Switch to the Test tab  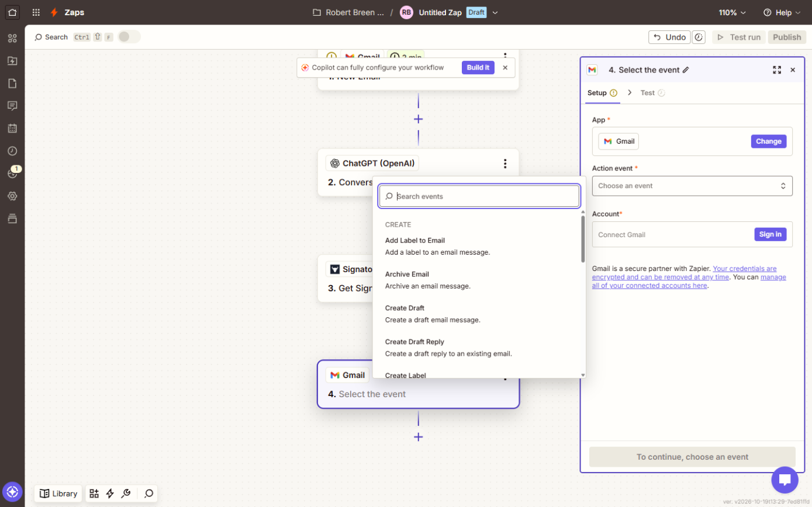tap(652, 93)
